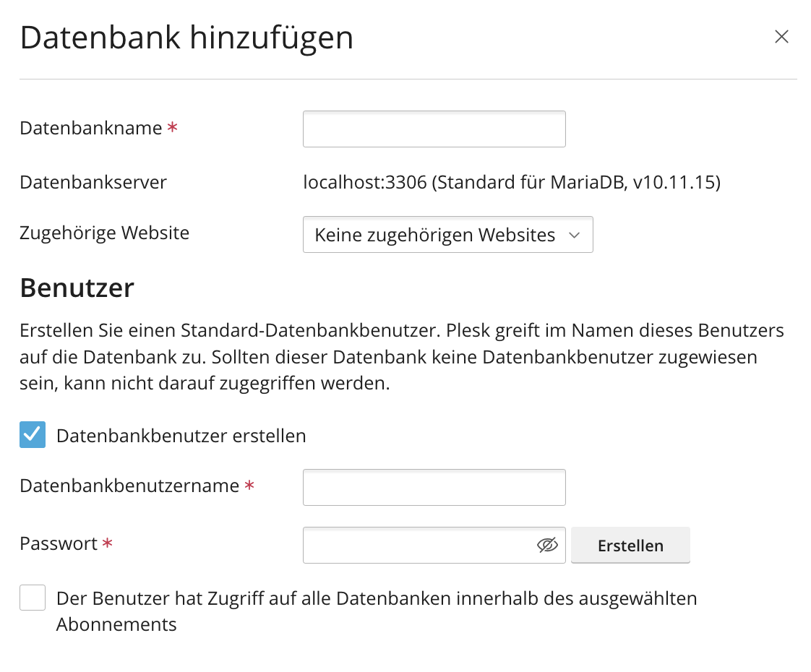Enable user access to all databases checkbox
The width and height of the screenshot is (811, 672).
tap(33, 598)
